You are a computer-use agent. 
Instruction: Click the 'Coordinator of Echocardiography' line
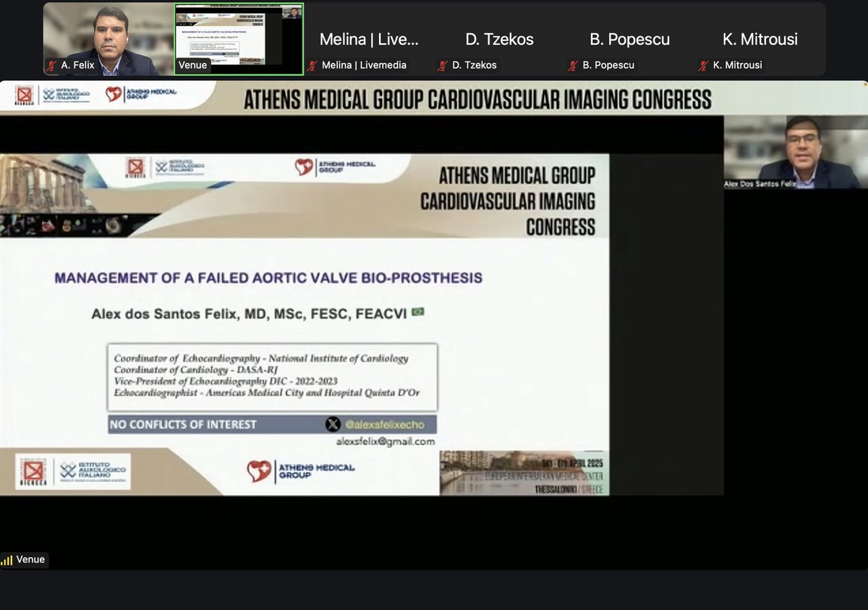[x=261, y=358]
